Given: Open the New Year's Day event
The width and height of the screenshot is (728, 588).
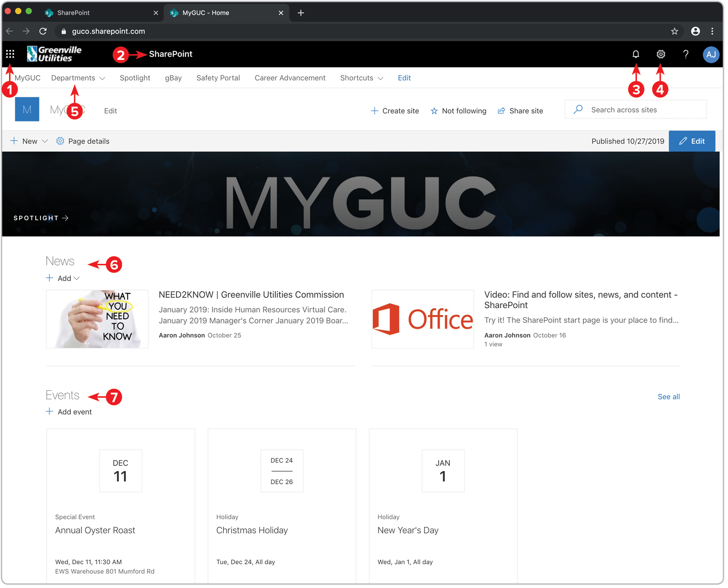Looking at the screenshot, I should pyautogui.click(x=408, y=530).
